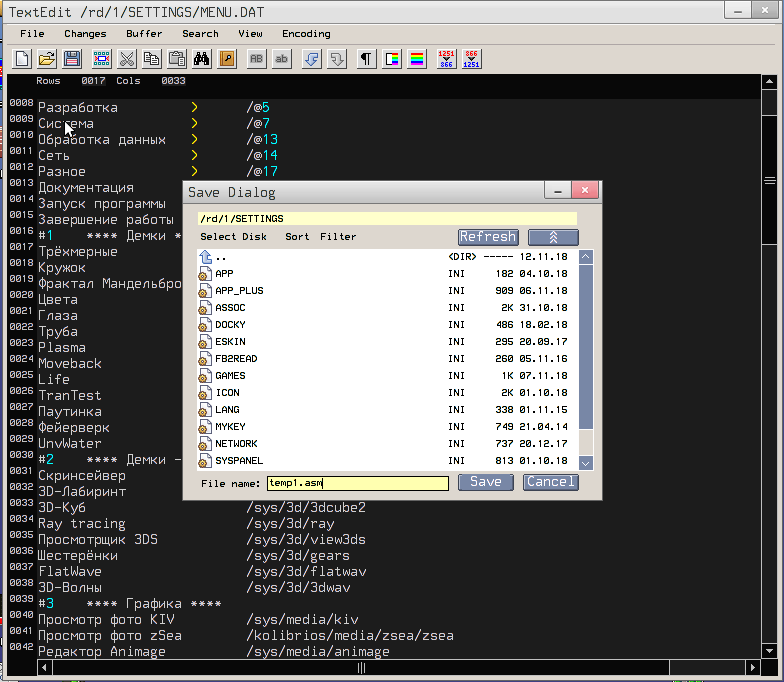Screen dimensions: 784x682
Task: Select the NETWORK INI file in list
Action: click(236, 443)
